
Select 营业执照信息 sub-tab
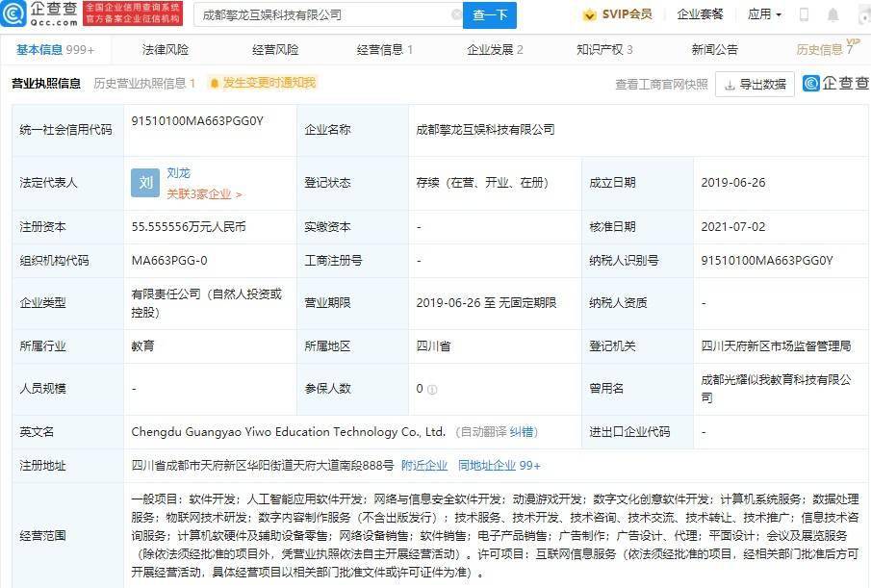46,84
